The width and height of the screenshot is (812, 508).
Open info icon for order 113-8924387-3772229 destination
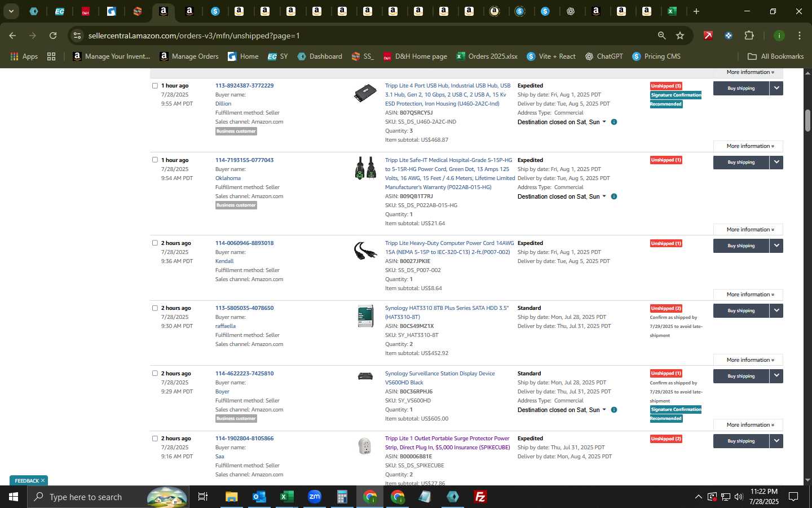pyautogui.click(x=614, y=122)
